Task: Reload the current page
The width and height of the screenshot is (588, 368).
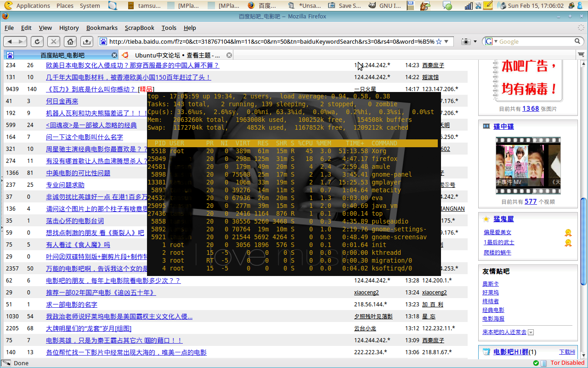Action: [x=37, y=41]
